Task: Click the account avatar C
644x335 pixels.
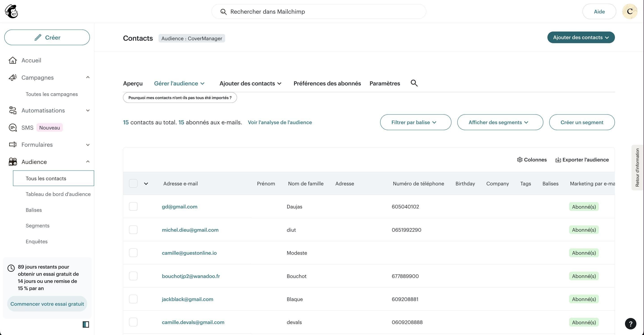Action: (x=630, y=11)
